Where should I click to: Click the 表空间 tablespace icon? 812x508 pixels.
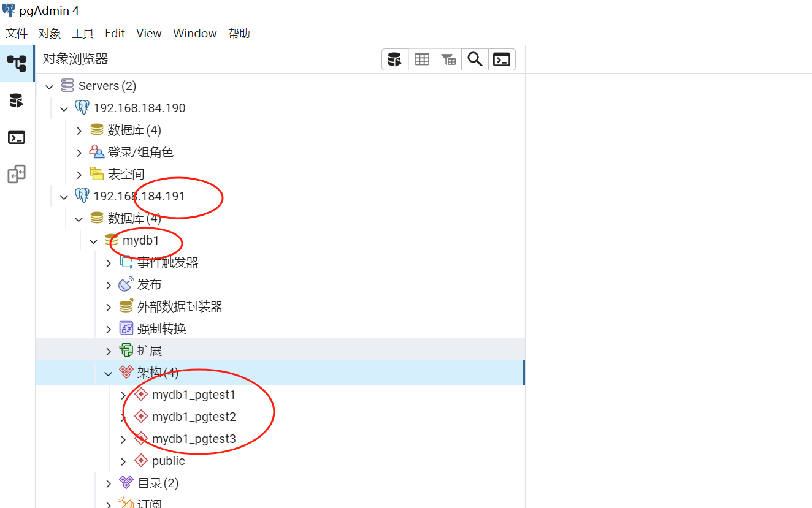tap(97, 174)
